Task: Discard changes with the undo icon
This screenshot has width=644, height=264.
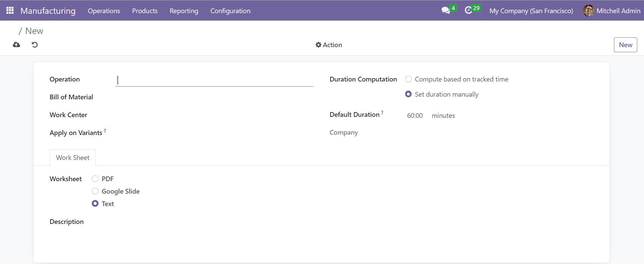Action: tap(35, 45)
